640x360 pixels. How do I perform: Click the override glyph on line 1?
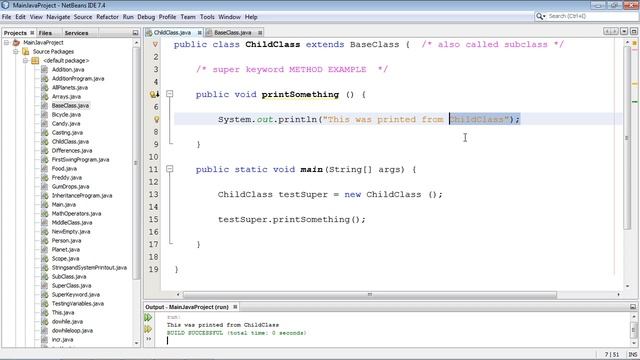pyautogui.click(x=155, y=44)
